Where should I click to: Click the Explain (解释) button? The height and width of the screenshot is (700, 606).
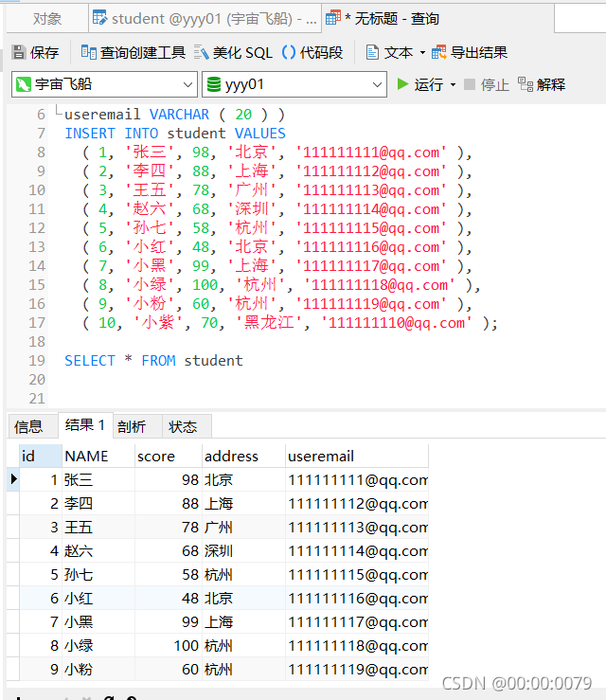[x=542, y=84]
